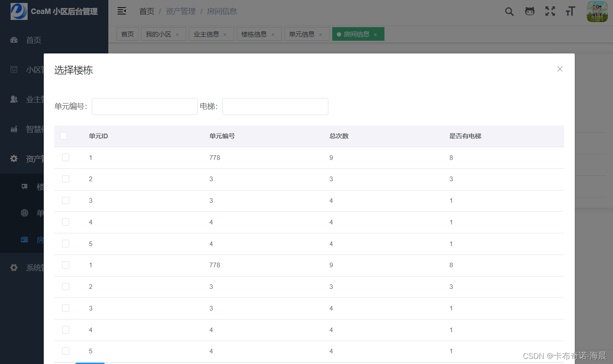Viewport: 613px width, 364px height.
Task: Select the 楼栋 item icon in sidebar
Action: pyautogui.click(x=24, y=186)
